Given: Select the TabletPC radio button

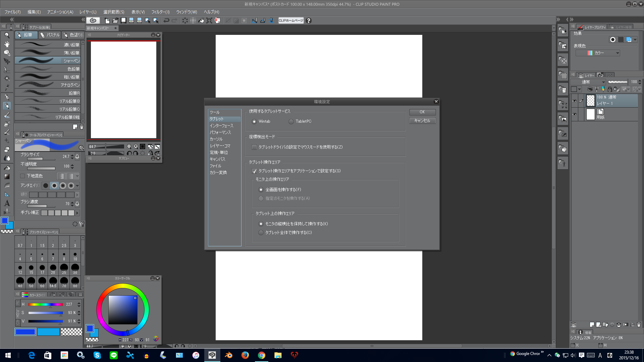Looking at the screenshot, I should click(x=291, y=122).
